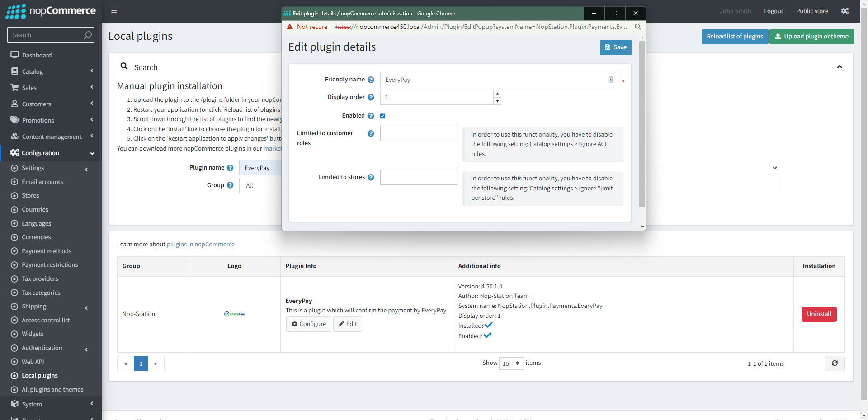Expand the Sales menu
Image resolution: width=868 pixels, height=420 pixels.
click(x=51, y=88)
